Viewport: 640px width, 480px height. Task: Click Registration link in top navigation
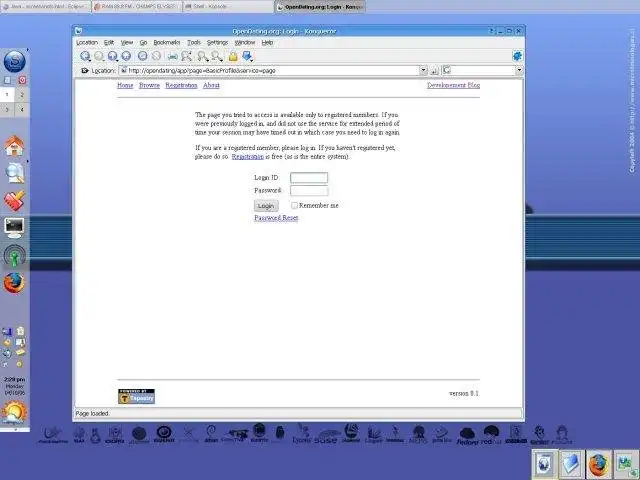tap(181, 85)
